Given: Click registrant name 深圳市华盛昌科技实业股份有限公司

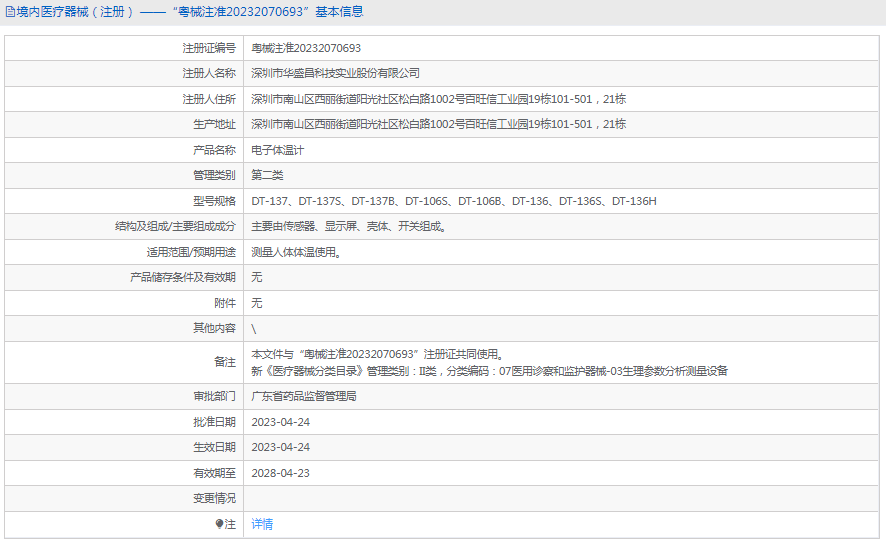Looking at the screenshot, I should (x=336, y=73).
